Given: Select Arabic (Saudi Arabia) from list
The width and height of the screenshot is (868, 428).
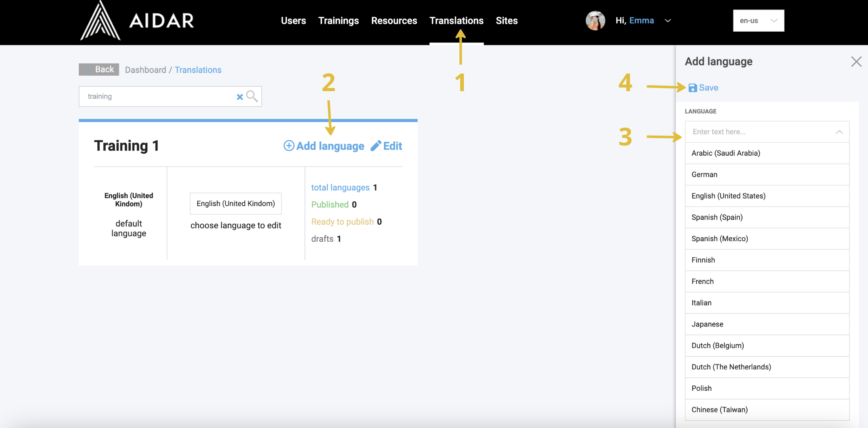Looking at the screenshot, I should 767,153.
